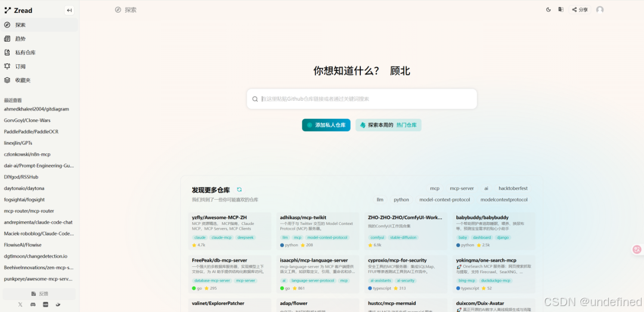Open the language switch icon
644x312 pixels.
tap(560, 10)
